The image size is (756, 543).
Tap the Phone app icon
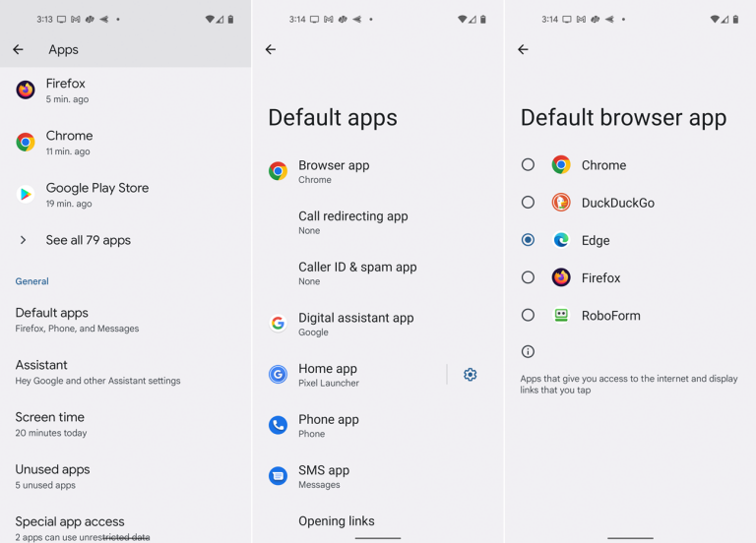pos(278,426)
